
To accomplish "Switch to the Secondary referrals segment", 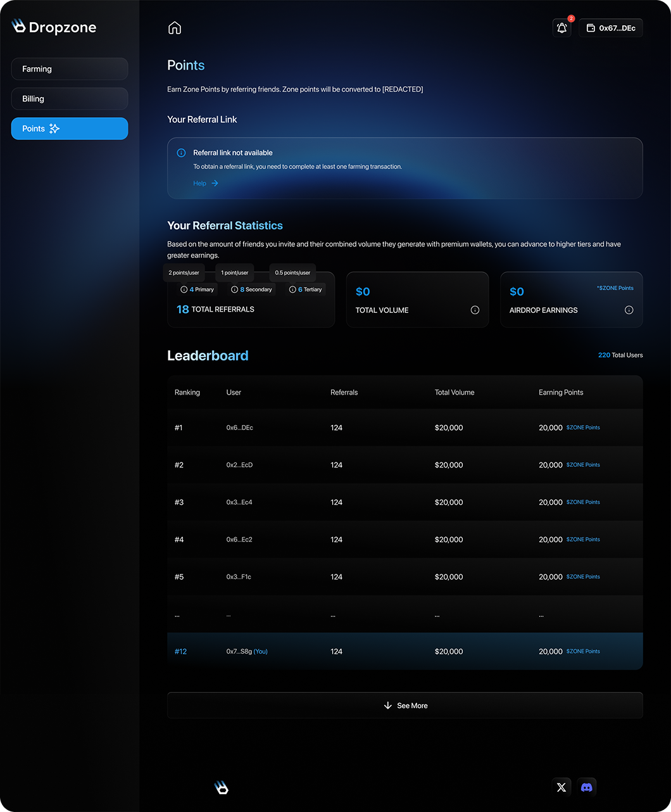I will click(251, 289).
